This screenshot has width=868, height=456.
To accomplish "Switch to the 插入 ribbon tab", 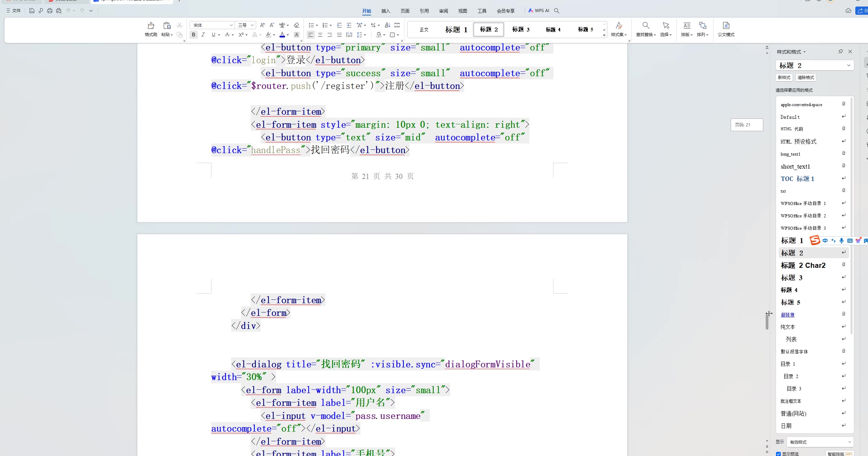I will (x=386, y=11).
